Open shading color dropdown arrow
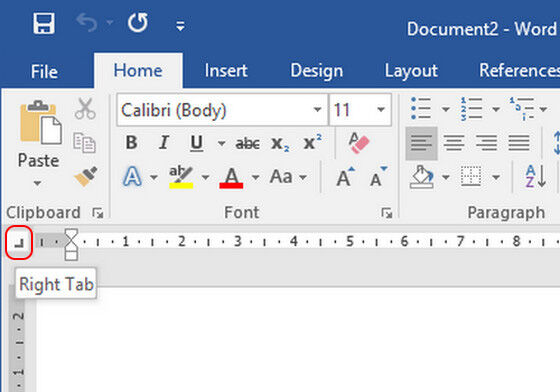 tap(446, 177)
